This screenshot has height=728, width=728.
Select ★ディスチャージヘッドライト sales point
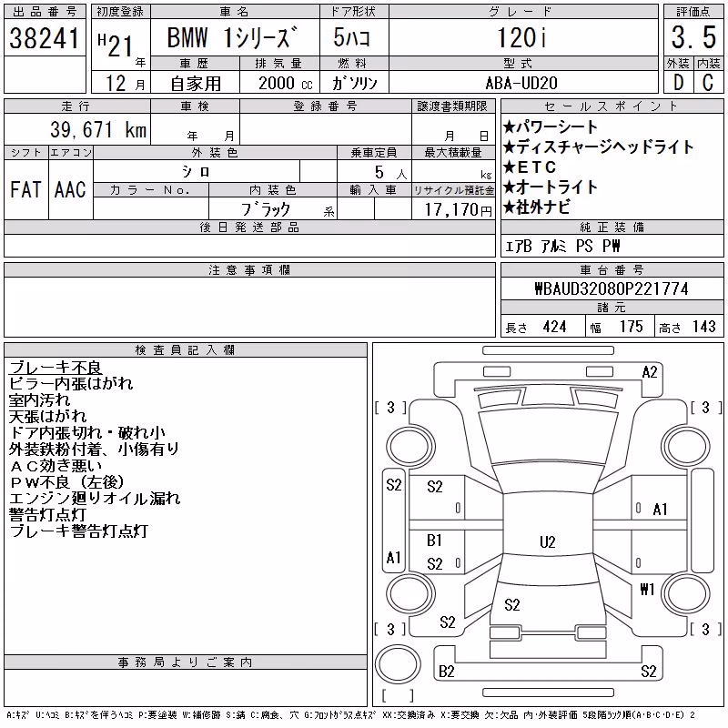598,147
